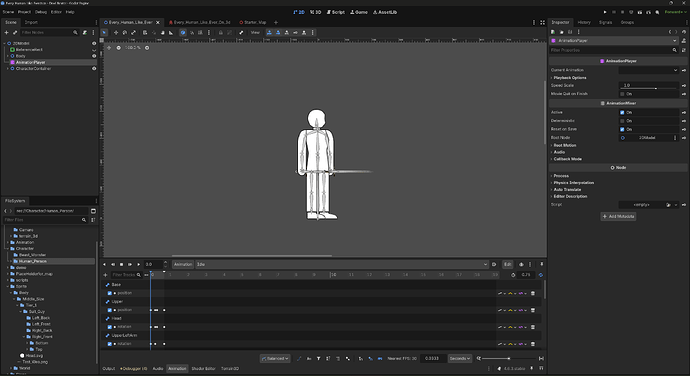The image size is (690, 376).
Task: Open the Seconds unit dropdown
Action: (x=460, y=358)
